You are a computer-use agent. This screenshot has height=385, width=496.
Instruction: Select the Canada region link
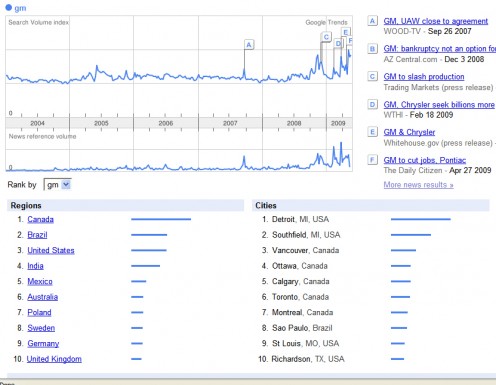(40, 219)
